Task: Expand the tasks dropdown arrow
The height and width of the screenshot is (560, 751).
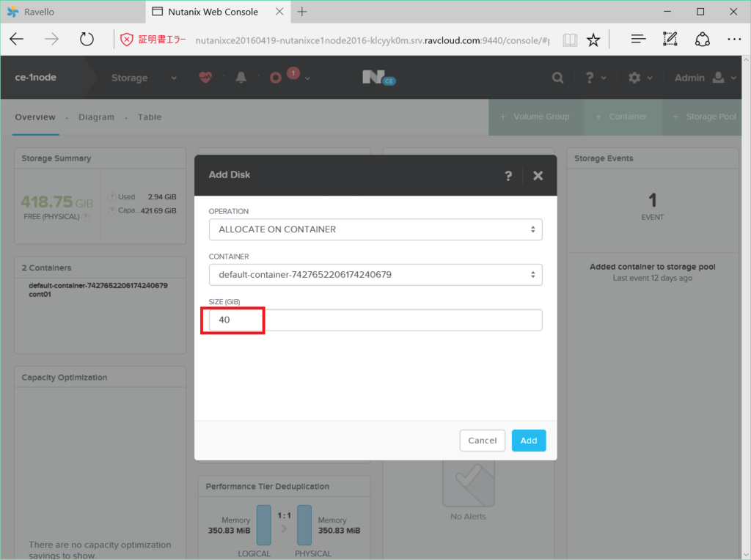Action: (307, 78)
